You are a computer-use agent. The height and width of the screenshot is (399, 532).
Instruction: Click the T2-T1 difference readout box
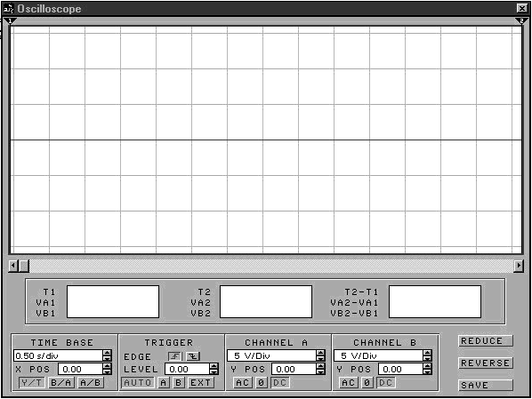click(435, 302)
